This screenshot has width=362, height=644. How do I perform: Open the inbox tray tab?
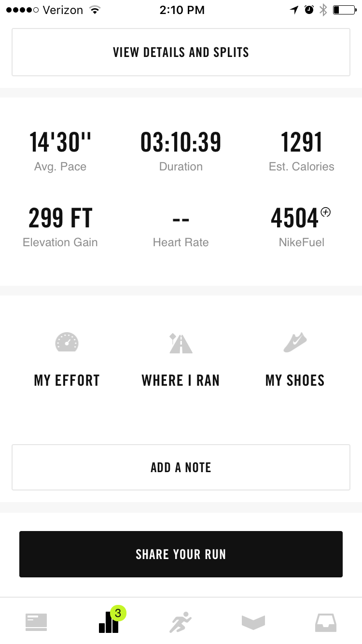click(x=326, y=622)
